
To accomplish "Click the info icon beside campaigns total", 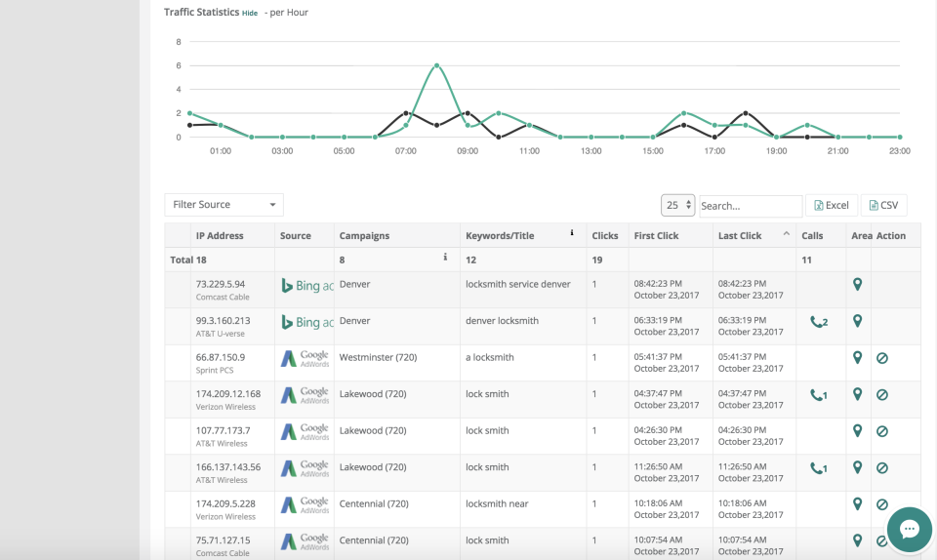I will [x=445, y=258].
